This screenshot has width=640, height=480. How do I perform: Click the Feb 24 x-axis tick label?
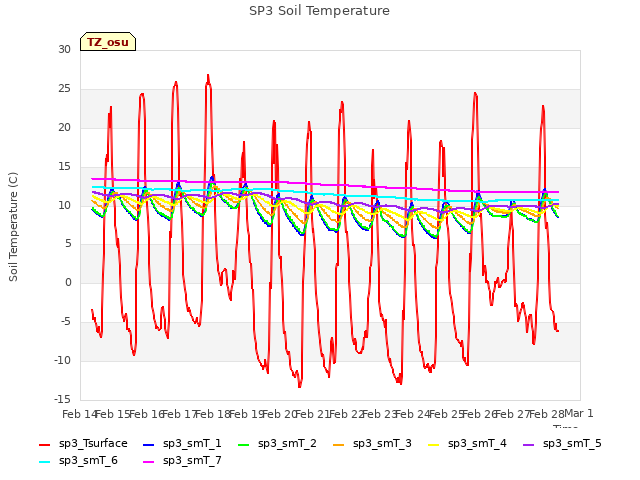pos(413,414)
